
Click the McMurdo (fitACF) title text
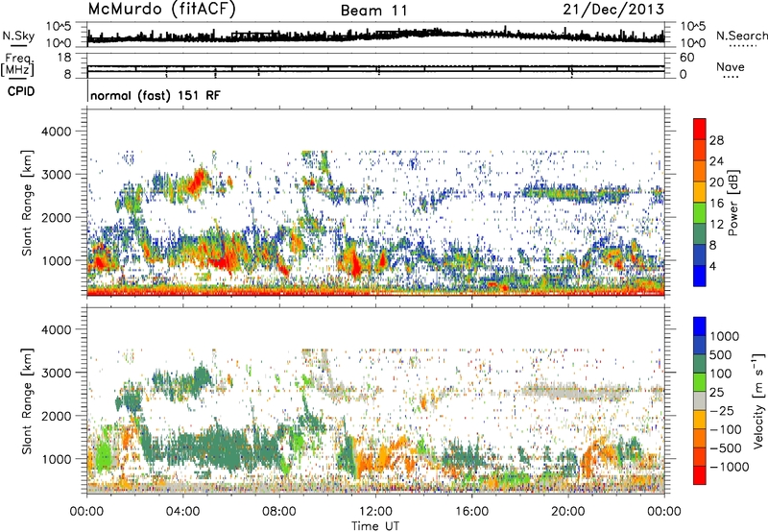161,10
